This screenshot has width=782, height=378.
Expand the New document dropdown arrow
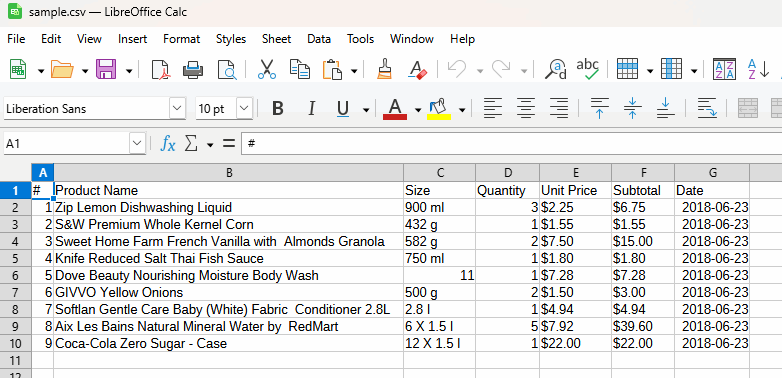(40, 71)
